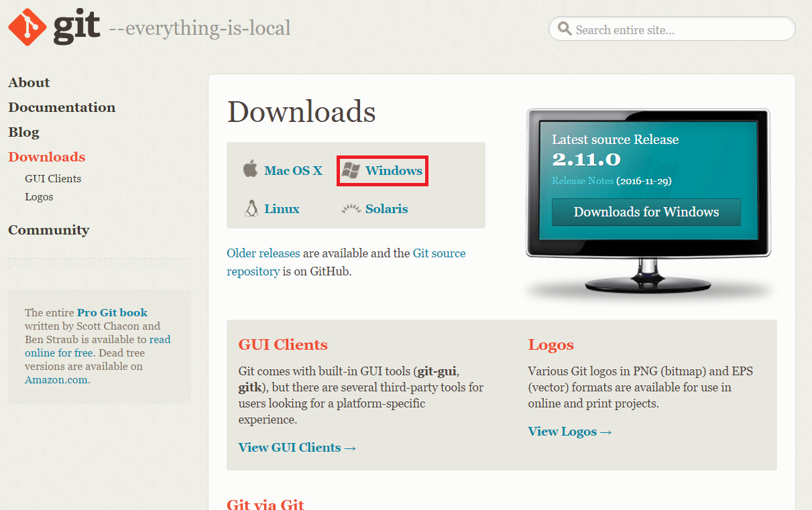Click the GUI Clients arrow link
The image size is (812, 510).
coord(297,447)
